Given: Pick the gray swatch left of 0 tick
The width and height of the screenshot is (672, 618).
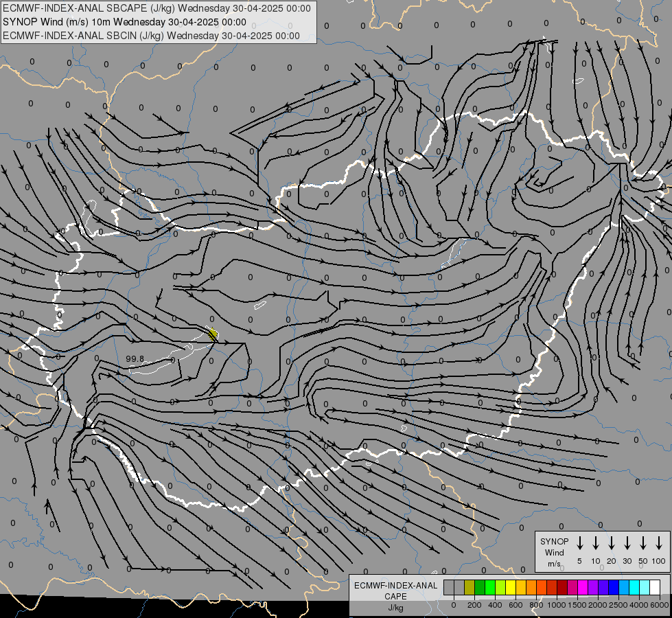Looking at the screenshot, I should click(449, 587).
